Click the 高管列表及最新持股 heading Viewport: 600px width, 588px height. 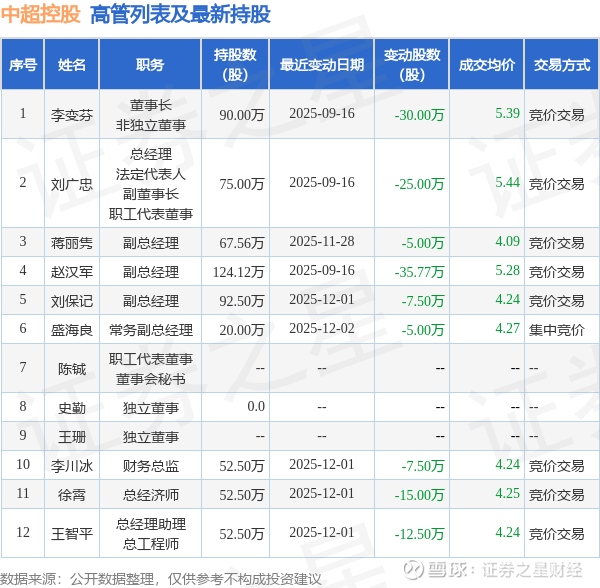tap(181, 15)
